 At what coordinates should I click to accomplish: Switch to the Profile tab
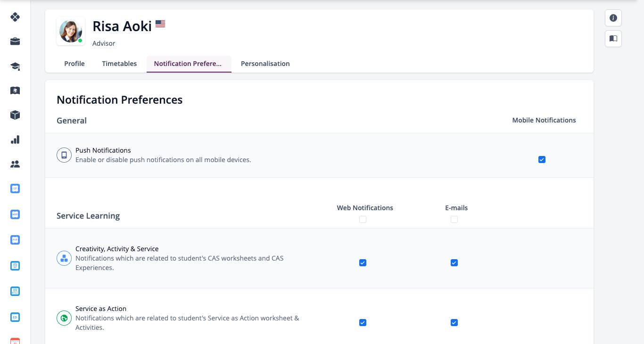pos(74,64)
